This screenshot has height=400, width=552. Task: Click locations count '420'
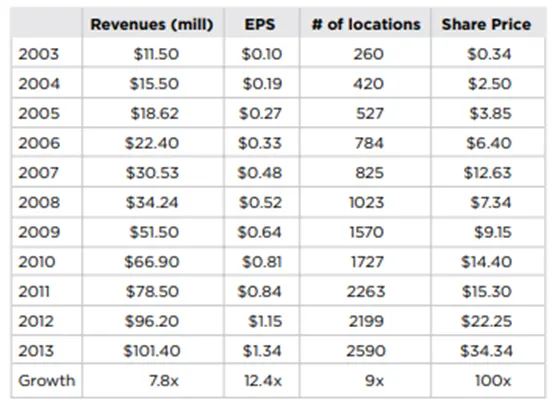[x=369, y=84]
